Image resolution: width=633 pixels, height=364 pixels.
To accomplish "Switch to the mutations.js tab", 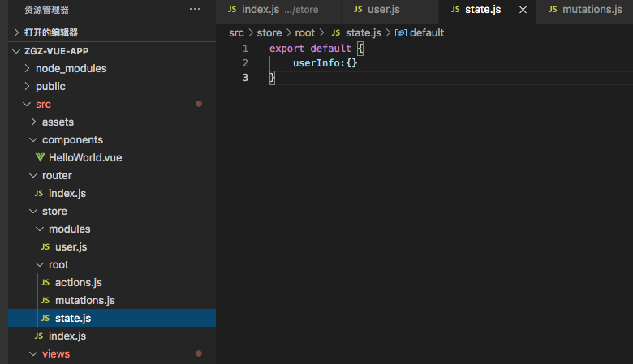I will [x=592, y=10].
